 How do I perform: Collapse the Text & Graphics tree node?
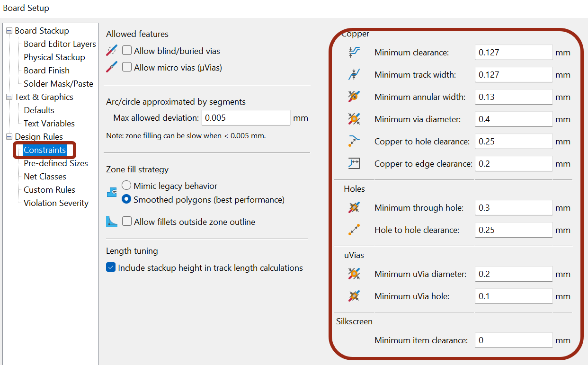(9, 97)
